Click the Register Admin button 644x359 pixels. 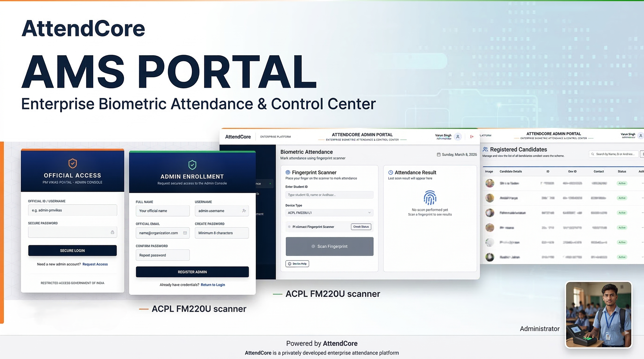(192, 272)
